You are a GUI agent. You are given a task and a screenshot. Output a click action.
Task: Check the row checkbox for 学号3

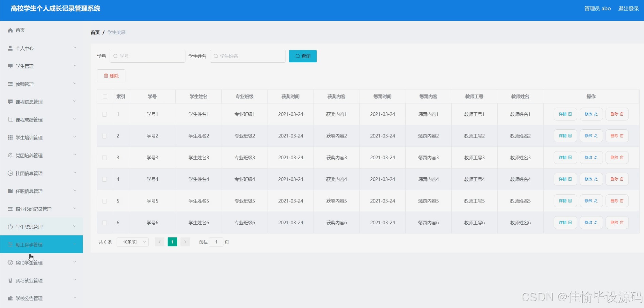coord(105,158)
